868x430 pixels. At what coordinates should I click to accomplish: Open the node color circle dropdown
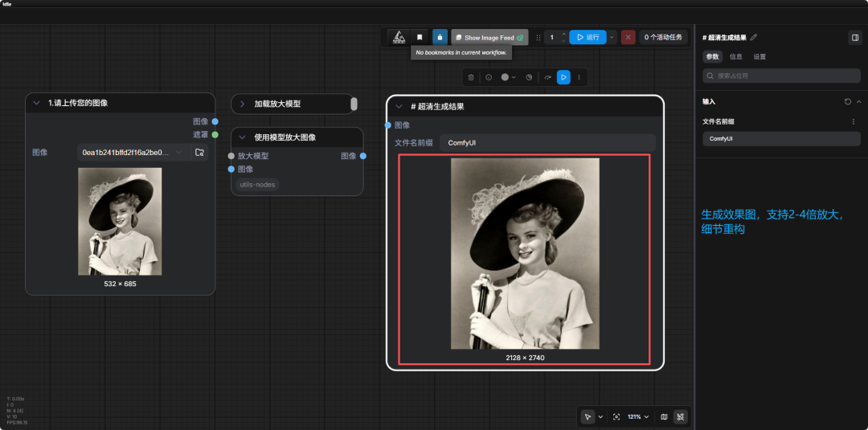pyautogui.click(x=508, y=77)
